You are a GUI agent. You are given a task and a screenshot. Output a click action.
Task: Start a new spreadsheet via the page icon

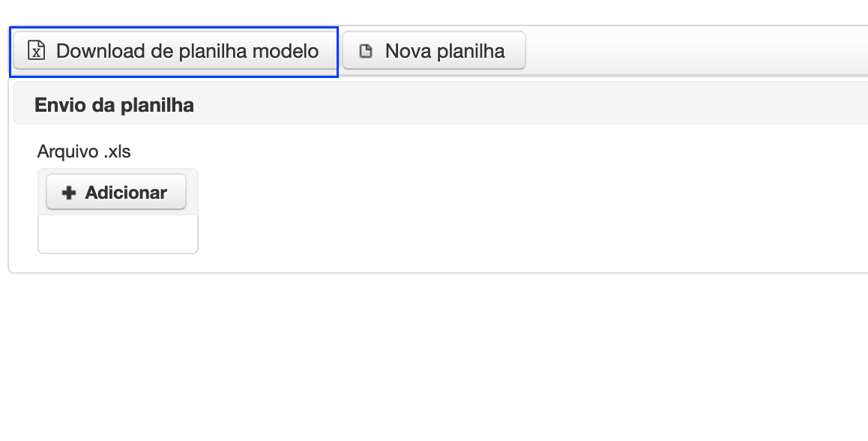coord(366,51)
